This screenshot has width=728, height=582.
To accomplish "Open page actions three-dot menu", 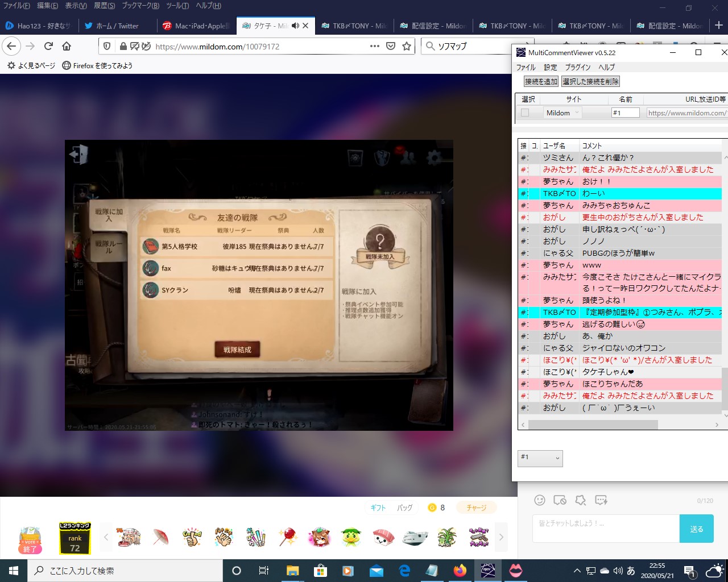I will pyautogui.click(x=374, y=46).
